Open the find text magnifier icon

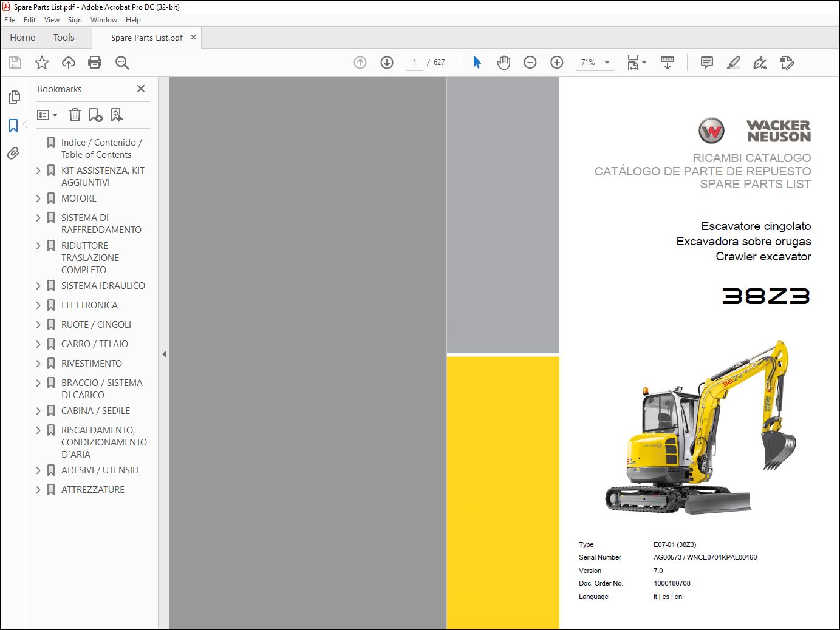pyautogui.click(x=122, y=63)
